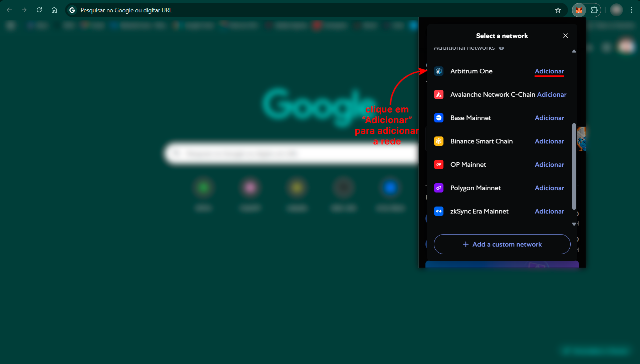
Task: Click the Avalanche Network logo icon
Action: (x=439, y=94)
